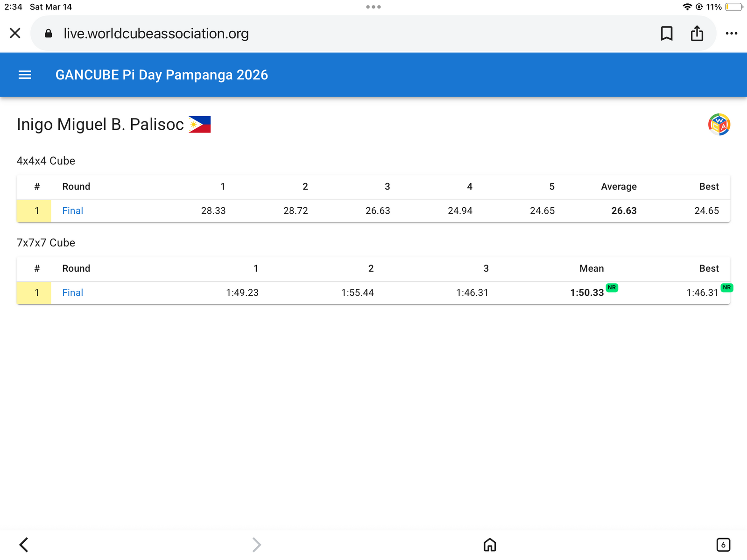747x560 pixels.
Task: Tap the 2:34 clock in status bar
Action: click(13, 7)
